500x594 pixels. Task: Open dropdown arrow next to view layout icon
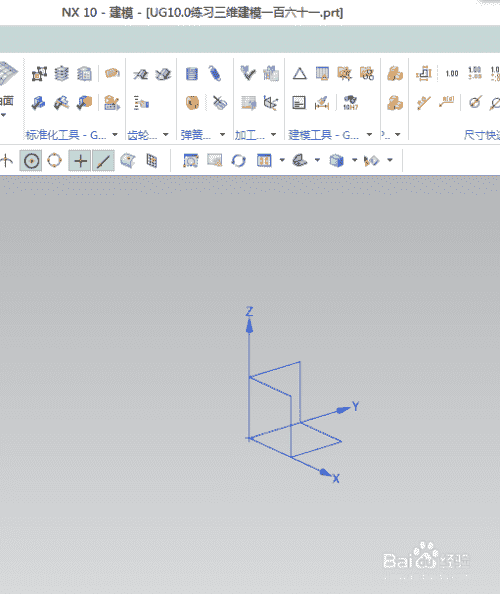(x=282, y=160)
